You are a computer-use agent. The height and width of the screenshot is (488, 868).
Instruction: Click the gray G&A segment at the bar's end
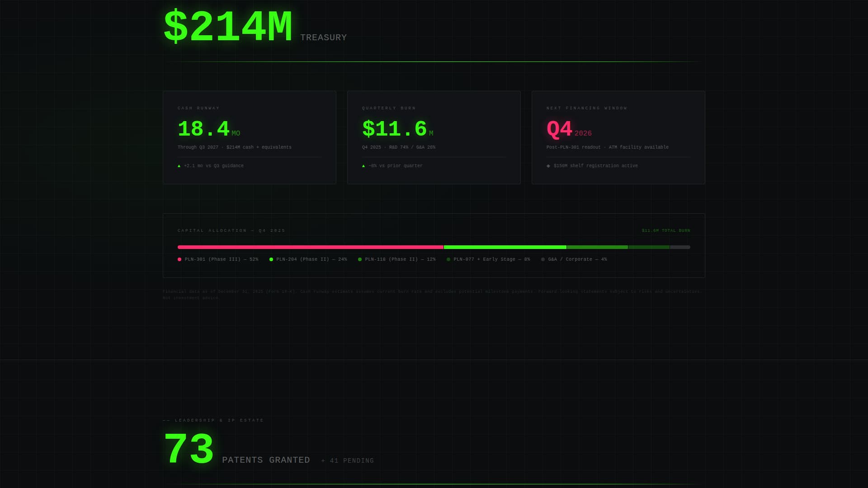(680, 247)
